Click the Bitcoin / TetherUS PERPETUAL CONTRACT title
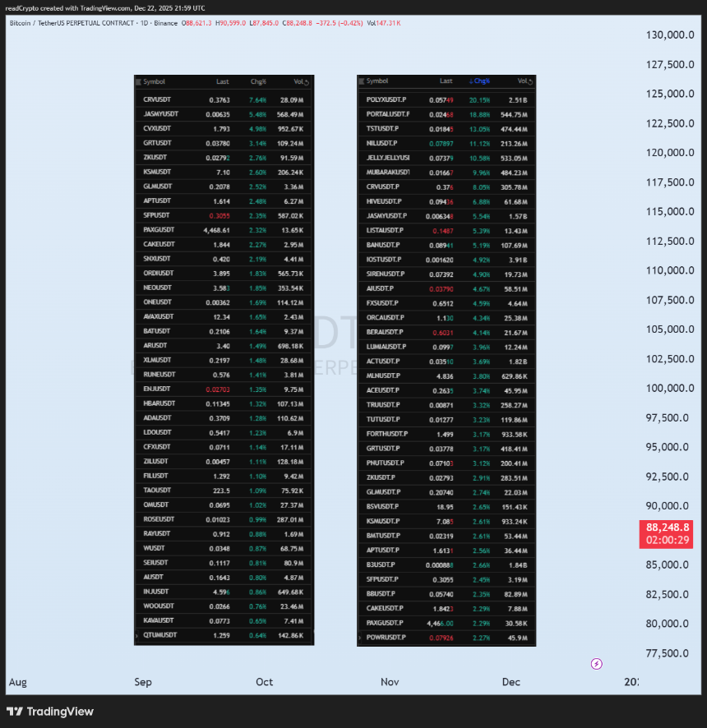The width and height of the screenshot is (707, 728). tap(72, 23)
